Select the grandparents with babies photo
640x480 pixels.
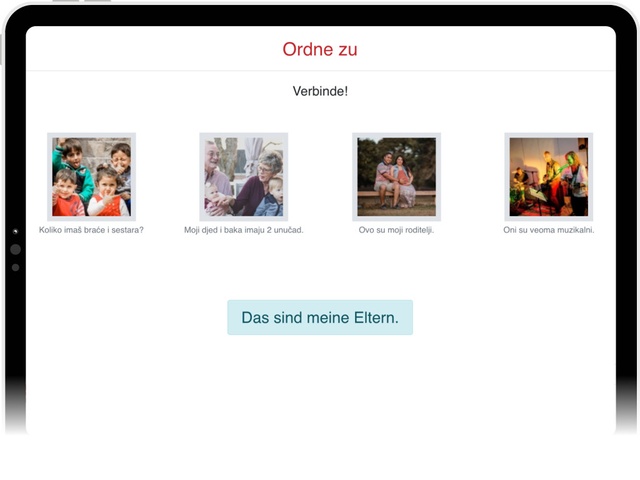click(244, 177)
